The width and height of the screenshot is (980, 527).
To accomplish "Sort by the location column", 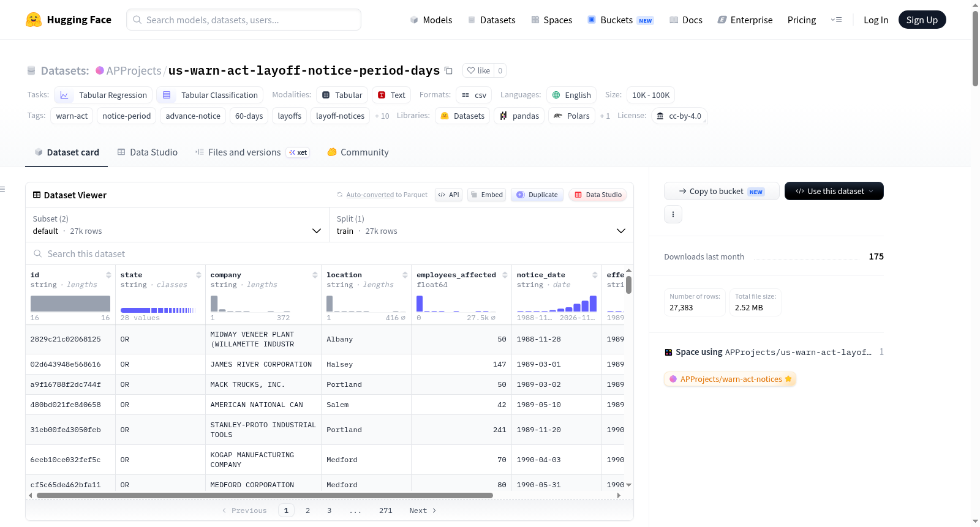I will pyautogui.click(x=405, y=275).
